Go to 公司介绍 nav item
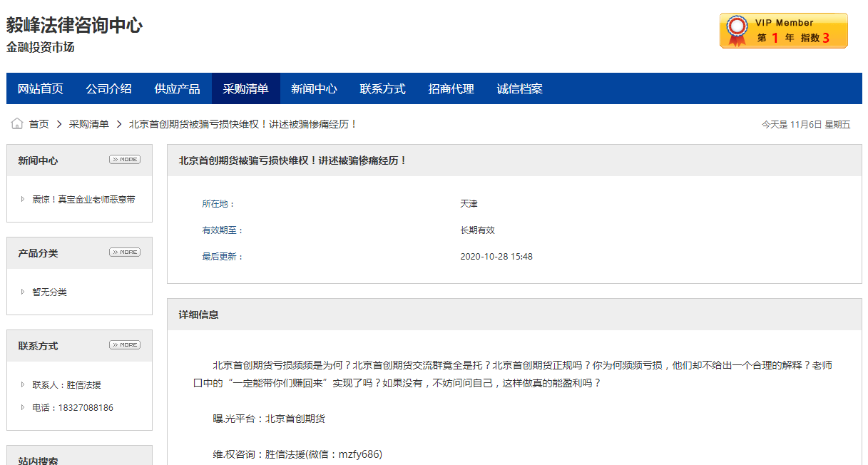Viewport: 868px width, 465px height. 109,88
